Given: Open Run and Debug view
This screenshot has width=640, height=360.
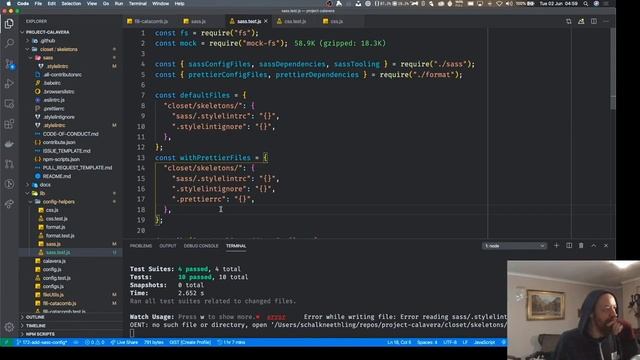Looking at the screenshot, I should tap(9, 84).
